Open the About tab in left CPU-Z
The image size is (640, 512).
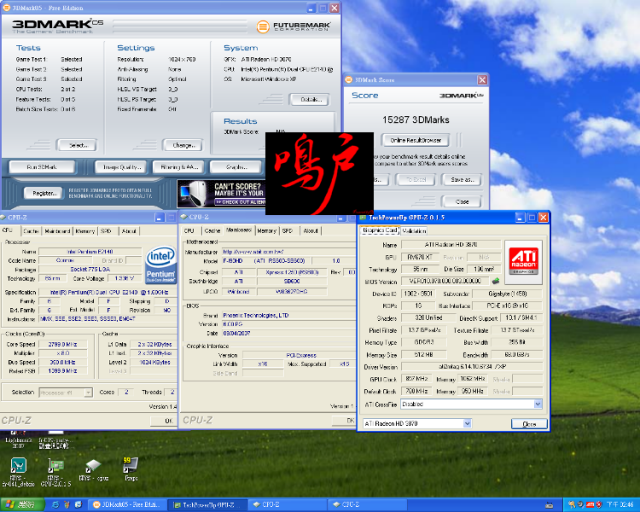pos(129,231)
